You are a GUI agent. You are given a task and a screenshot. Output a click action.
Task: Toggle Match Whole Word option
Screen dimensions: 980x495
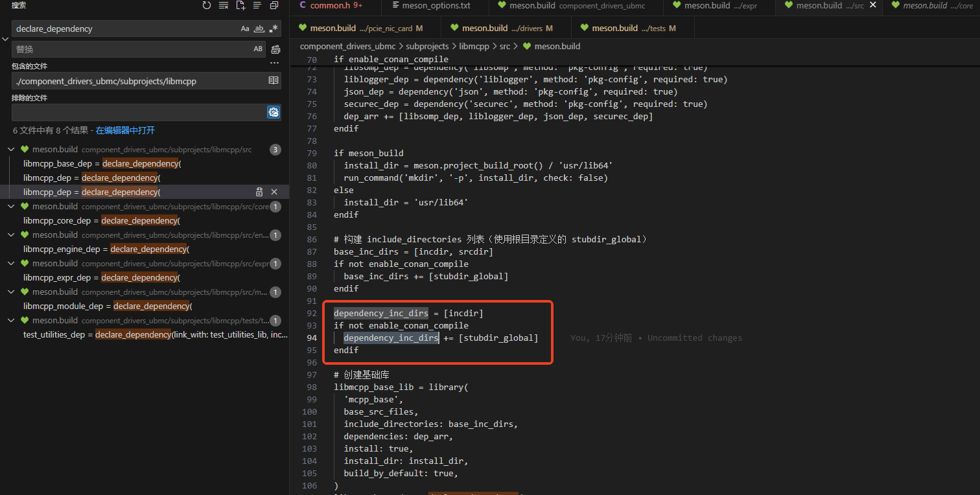pyautogui.click(x=259, y=29)
